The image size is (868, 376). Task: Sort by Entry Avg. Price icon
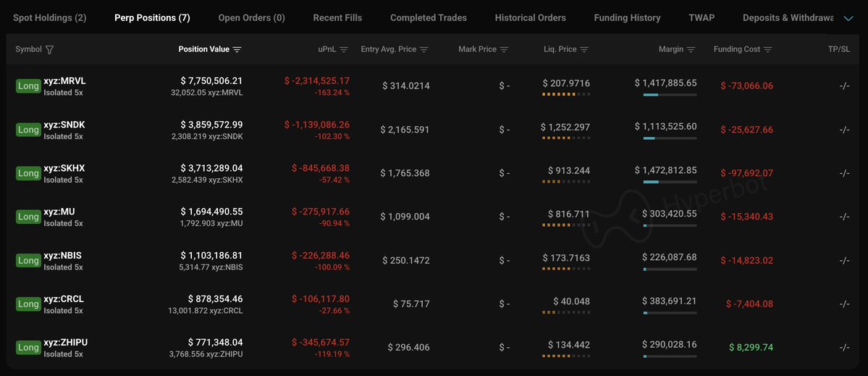point(424,50)
